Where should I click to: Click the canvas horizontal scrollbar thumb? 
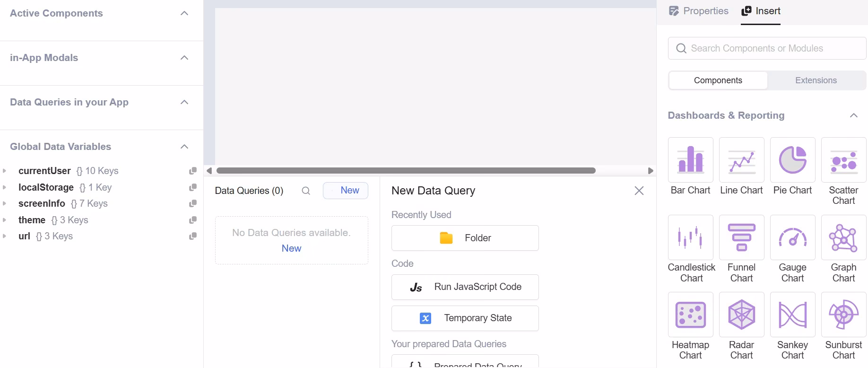click(406, 171)
